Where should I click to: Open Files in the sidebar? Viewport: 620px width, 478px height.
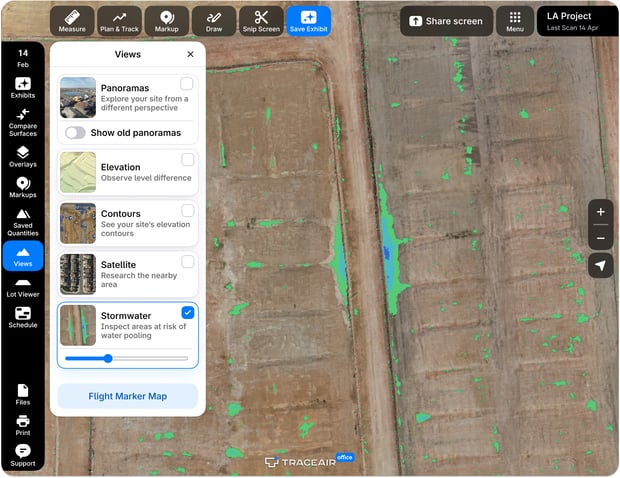23,395
